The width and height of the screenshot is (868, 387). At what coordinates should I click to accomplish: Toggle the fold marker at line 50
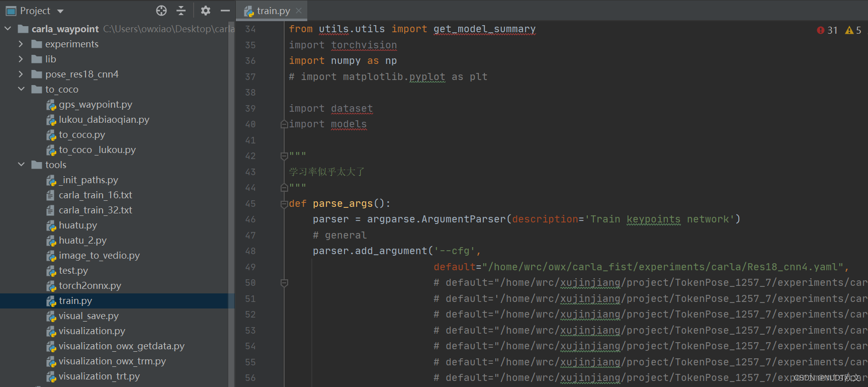[x=284, y=283]
